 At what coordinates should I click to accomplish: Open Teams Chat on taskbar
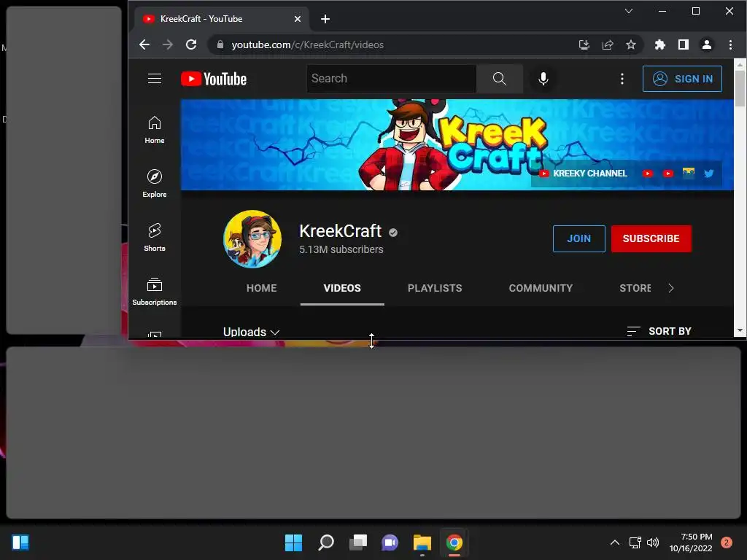pos(390,542)
